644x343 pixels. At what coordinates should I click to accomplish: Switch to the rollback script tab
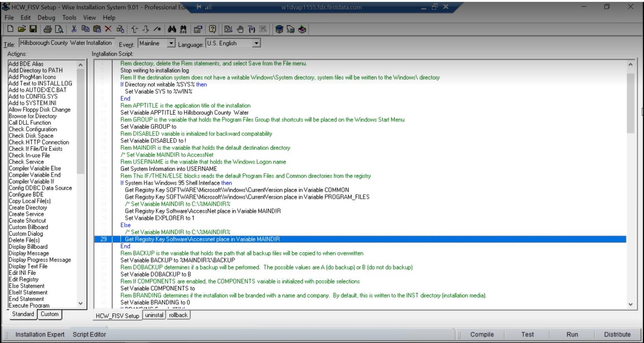tap(179, 315)
